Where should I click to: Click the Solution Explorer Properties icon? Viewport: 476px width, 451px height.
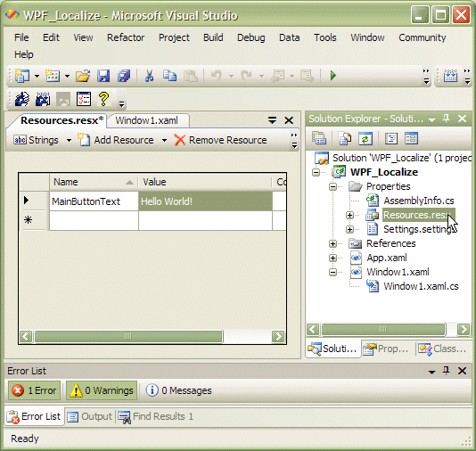[319, 138]
